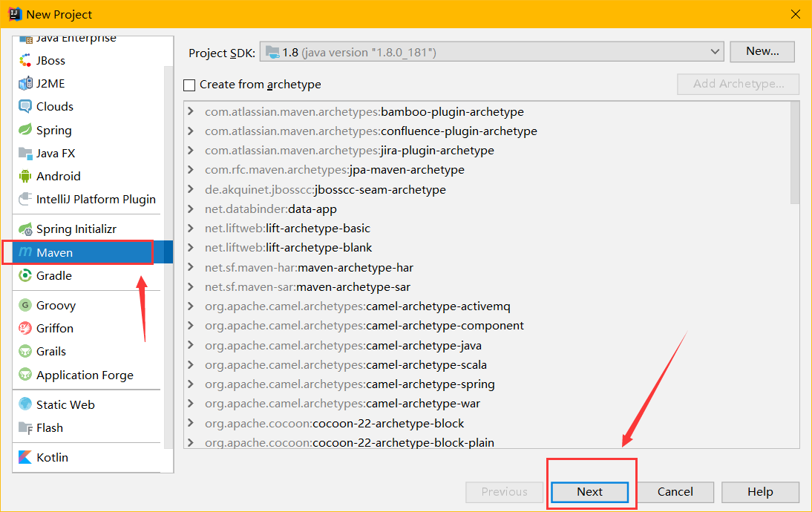Viewport: 812px width, 512px height.
Task: Click the Spring leaf icon
Action: [24, 129]
